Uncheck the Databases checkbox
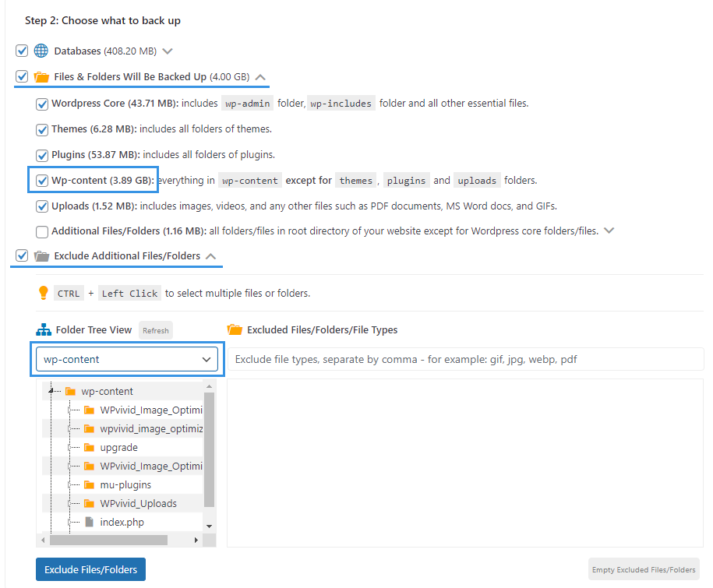 coord(22,51)
